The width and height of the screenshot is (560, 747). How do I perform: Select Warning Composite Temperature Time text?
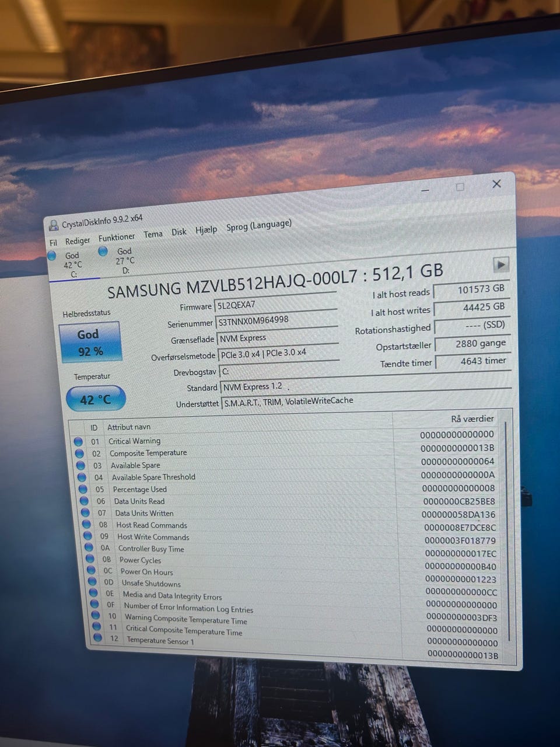pos(185,619)
